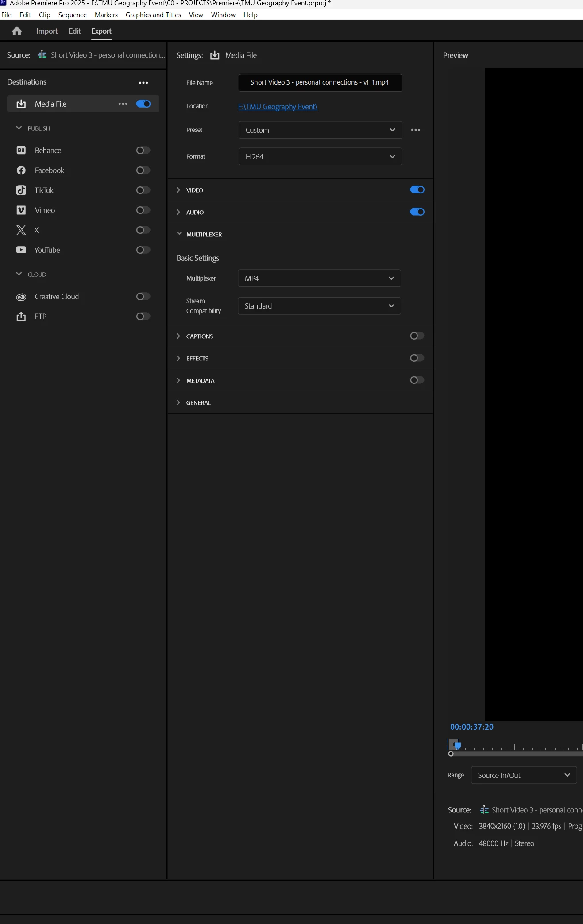Expand the EFFECTS section
The height and width of the screenshot is (924, 583).
(x=178, y=358)
